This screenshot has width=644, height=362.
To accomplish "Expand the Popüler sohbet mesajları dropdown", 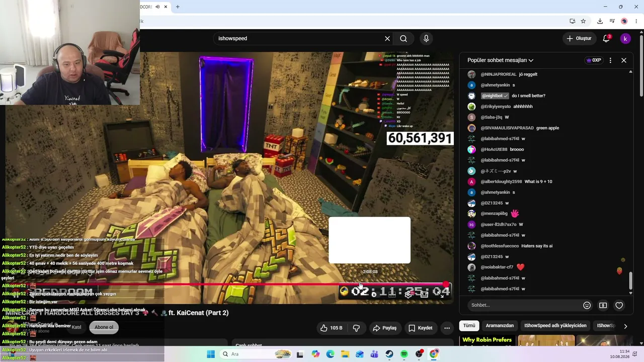I will [501, 60].
